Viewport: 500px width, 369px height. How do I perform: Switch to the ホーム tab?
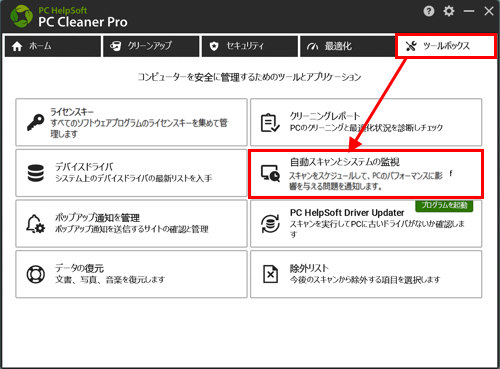tap(53, 46)
